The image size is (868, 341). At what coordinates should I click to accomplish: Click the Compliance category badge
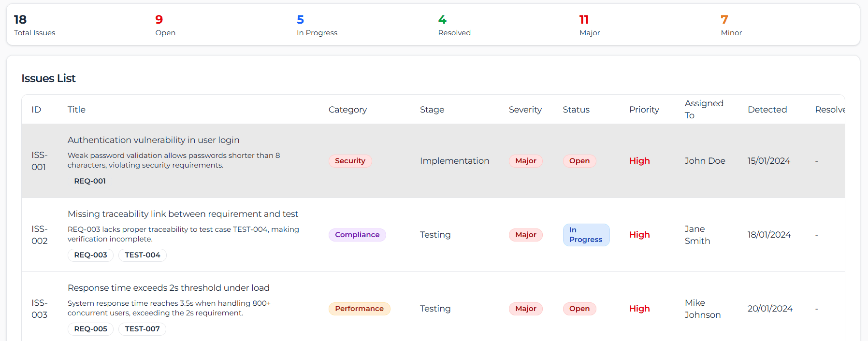pos(357,235)
